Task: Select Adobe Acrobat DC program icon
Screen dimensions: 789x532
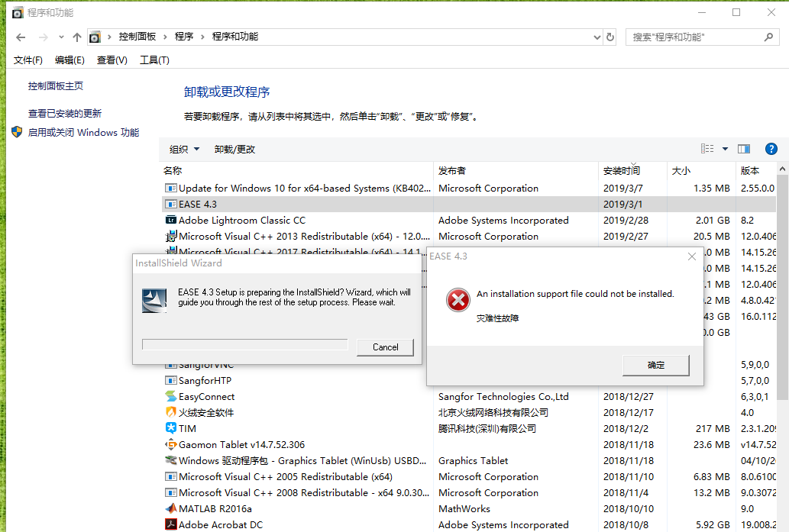Action: (171, 524)
